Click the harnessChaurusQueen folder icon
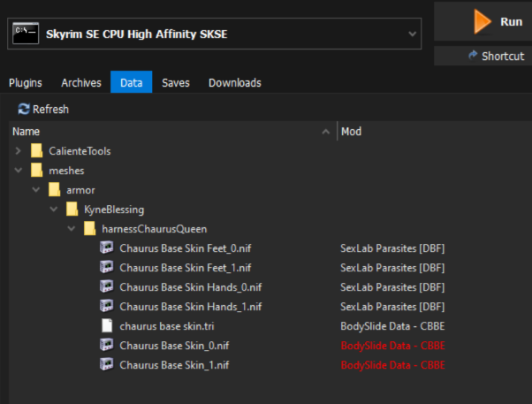Image resolution: width=532 pixels, height=404 pixels. click(x=89, y=228)
